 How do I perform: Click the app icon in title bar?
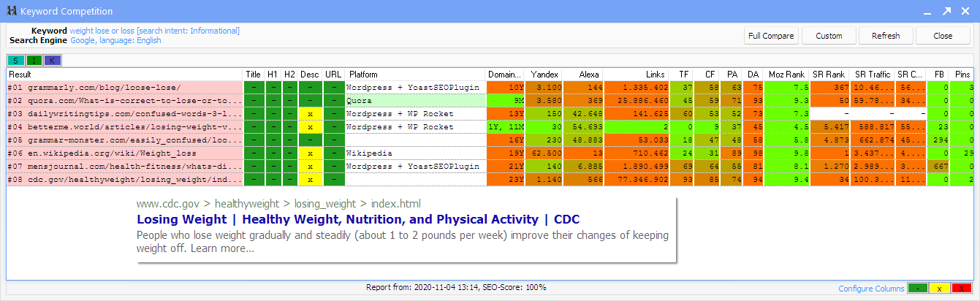11,12
